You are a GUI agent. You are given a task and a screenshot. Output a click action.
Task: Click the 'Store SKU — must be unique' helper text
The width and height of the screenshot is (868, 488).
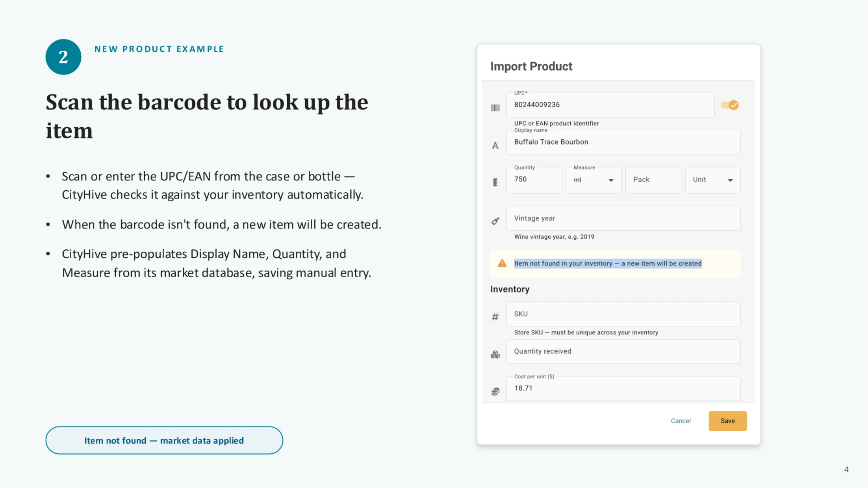[586, 333]
